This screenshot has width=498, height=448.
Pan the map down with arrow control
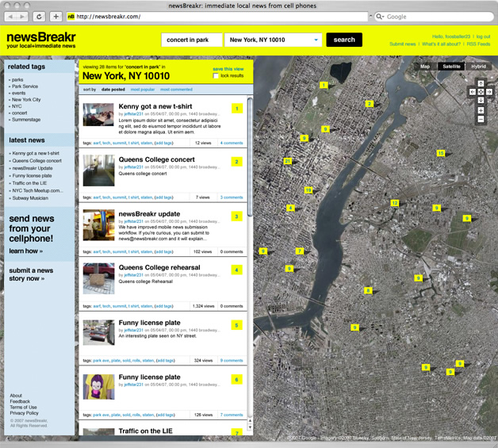(481, 100)
